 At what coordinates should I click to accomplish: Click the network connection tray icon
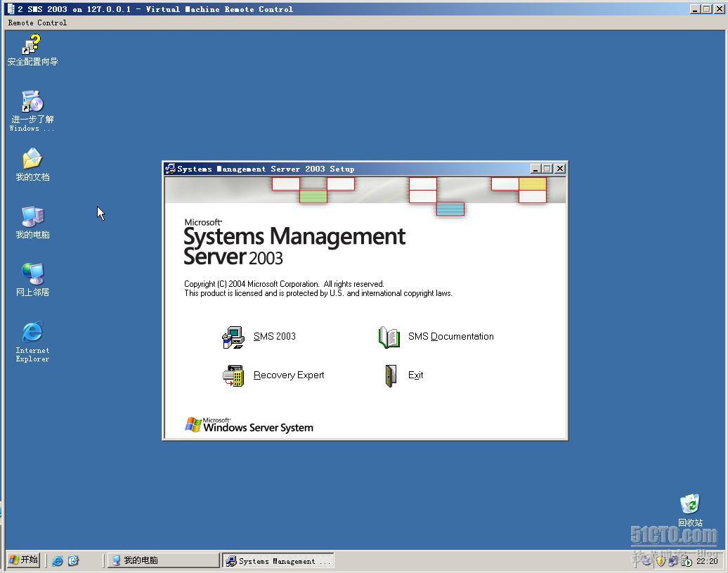tap(672, 561)
